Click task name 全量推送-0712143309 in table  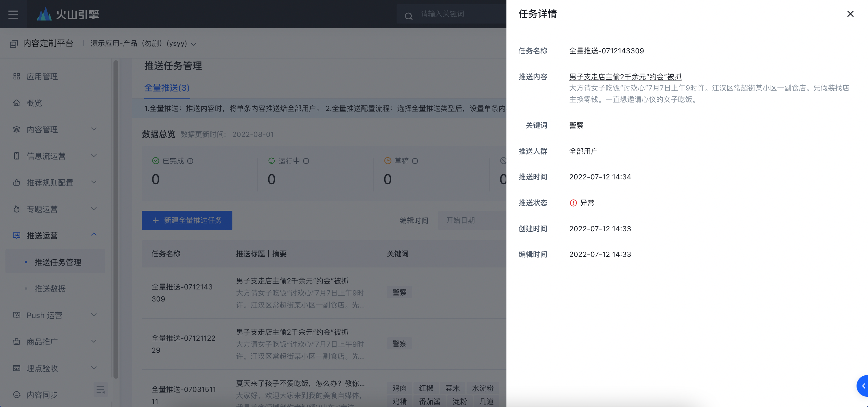click(182, 293)
